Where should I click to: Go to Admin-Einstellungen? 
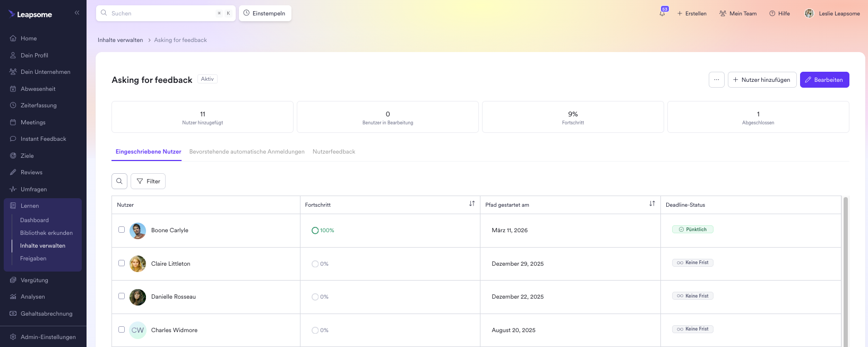tap(48, 337)
